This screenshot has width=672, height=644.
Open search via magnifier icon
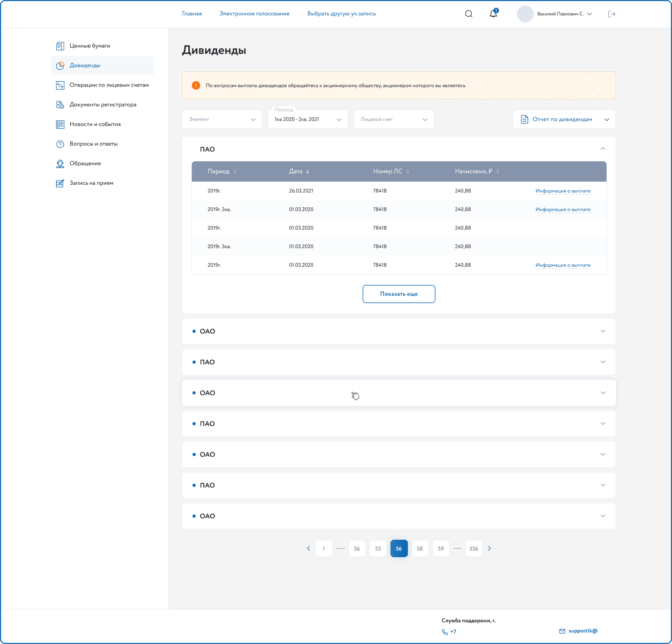(x=469, y=14)
